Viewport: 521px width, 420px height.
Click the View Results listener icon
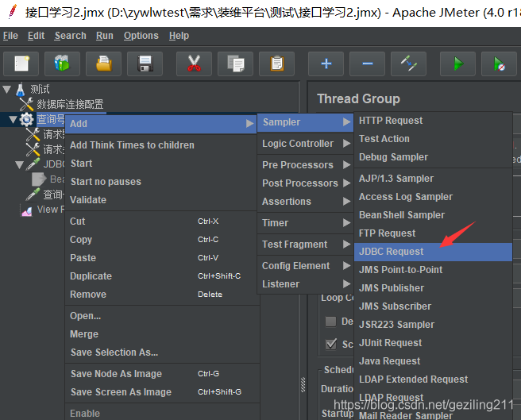[27, 210]
